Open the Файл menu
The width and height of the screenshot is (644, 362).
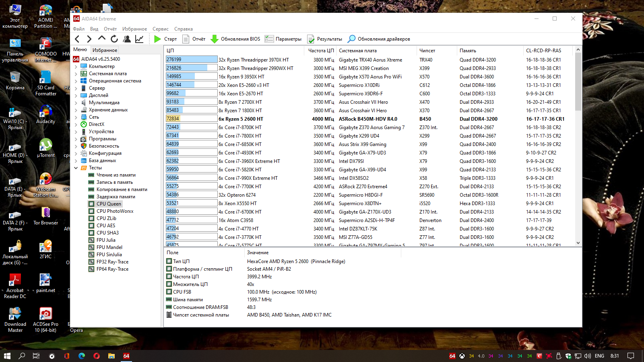79,29
